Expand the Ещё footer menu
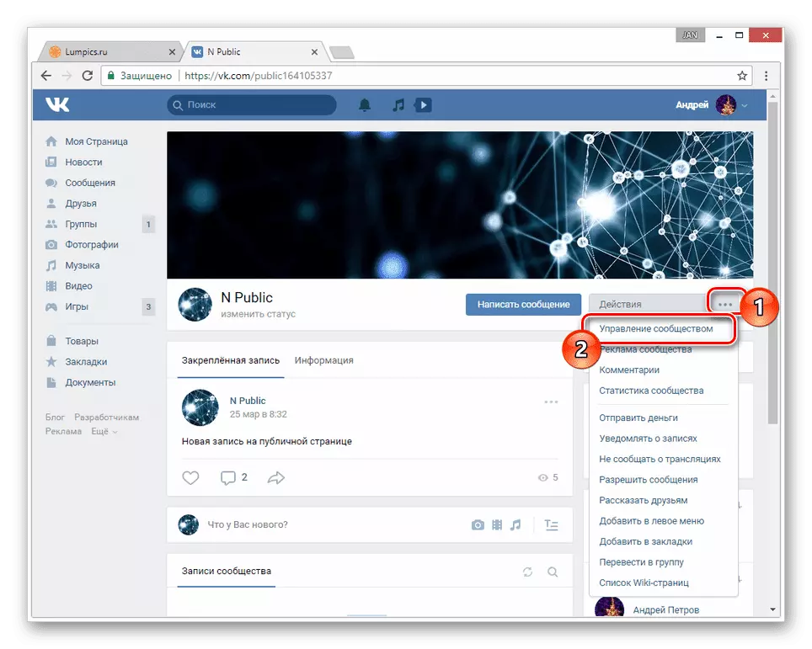 (104, 431)
